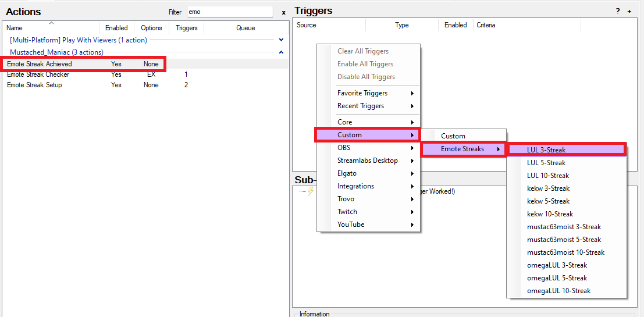Click the Enabled column header in Triggers
The image size is (644, 317).
pos(456,25)
